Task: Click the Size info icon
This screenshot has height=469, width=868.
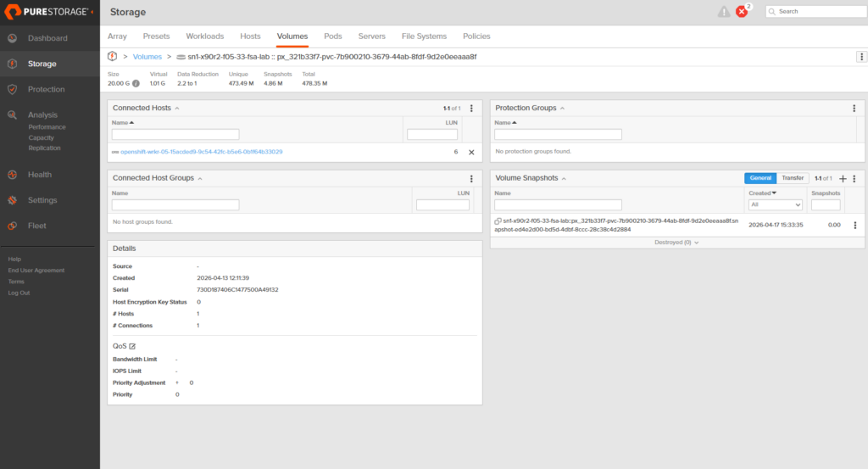Action: tap(136, 83)
